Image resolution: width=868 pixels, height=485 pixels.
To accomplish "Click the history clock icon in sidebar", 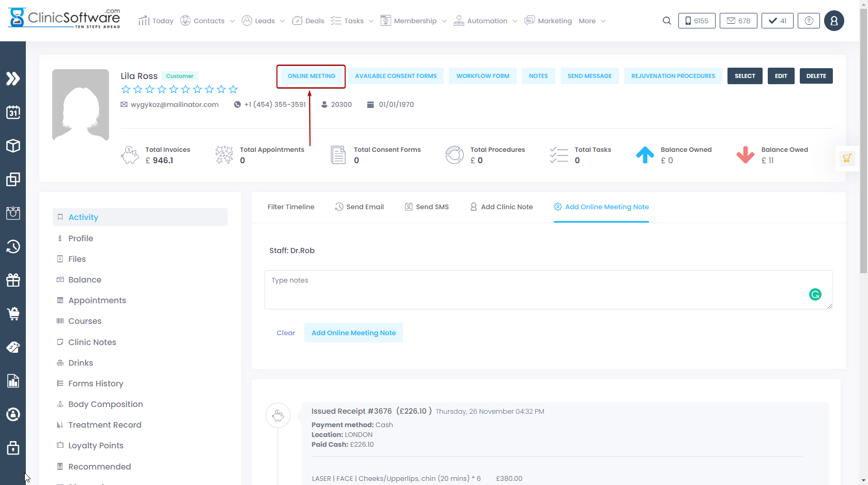I will click(13, 246).
